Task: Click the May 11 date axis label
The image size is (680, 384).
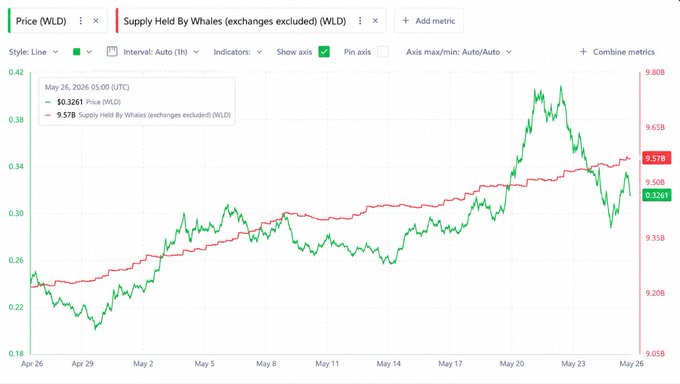Action: coord(327,364)
